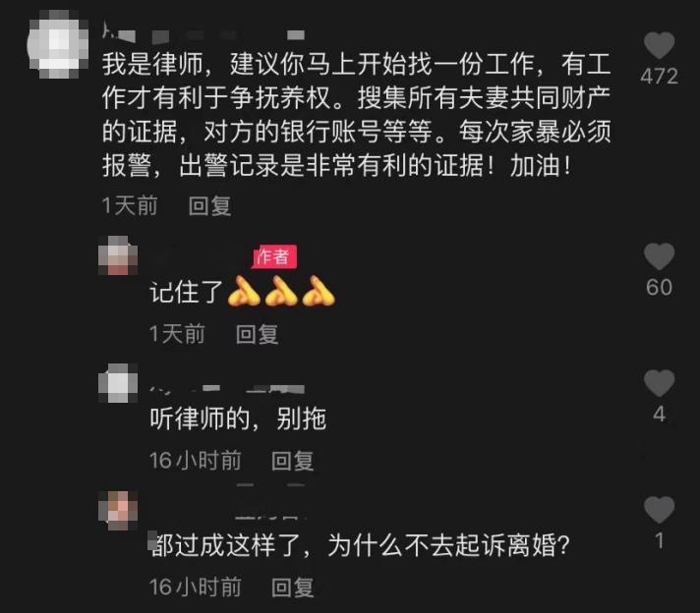
Task: Reply to the lawyer's comment
Action: [209, 206]
